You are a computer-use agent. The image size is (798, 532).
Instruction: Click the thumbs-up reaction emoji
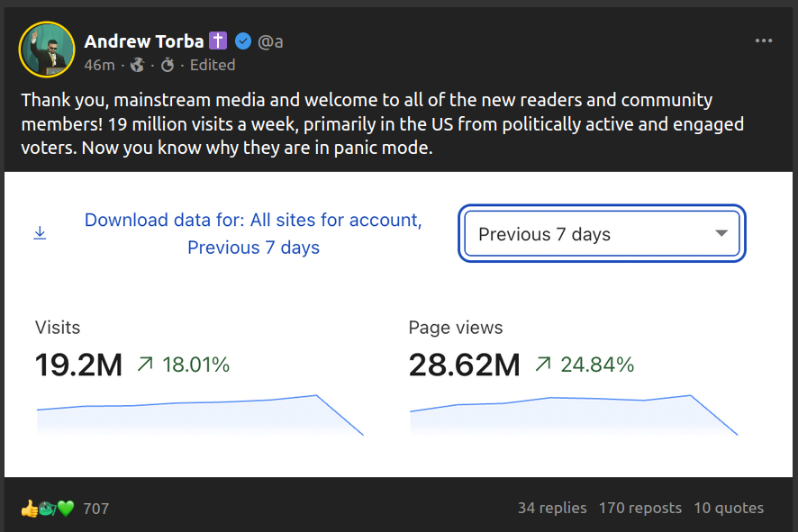tap(29, 509)
